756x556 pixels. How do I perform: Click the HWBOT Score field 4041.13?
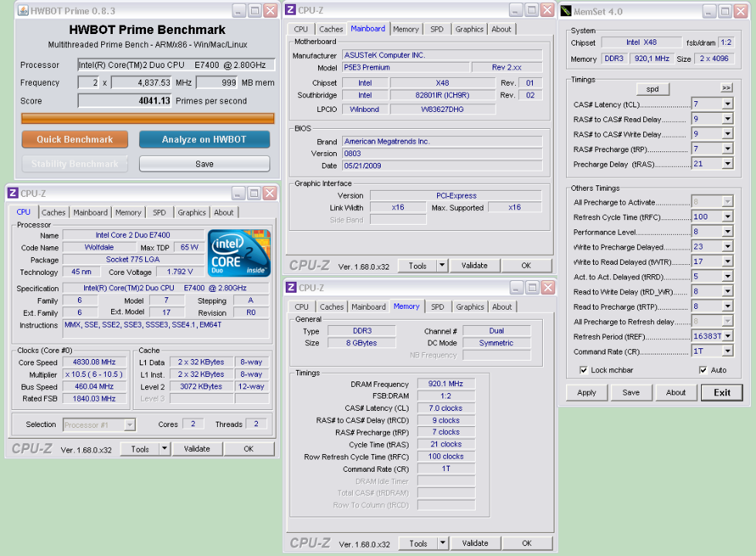point(125,101)
